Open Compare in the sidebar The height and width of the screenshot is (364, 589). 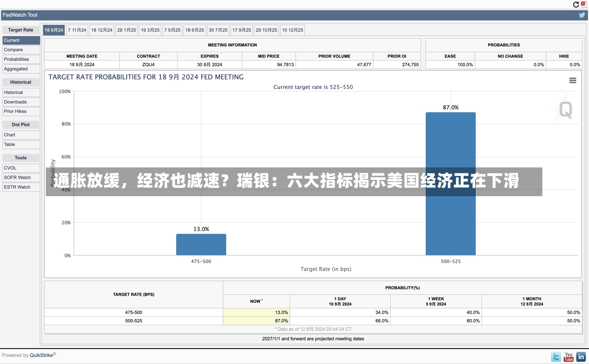pyautogui.click(x=21, y=50)
